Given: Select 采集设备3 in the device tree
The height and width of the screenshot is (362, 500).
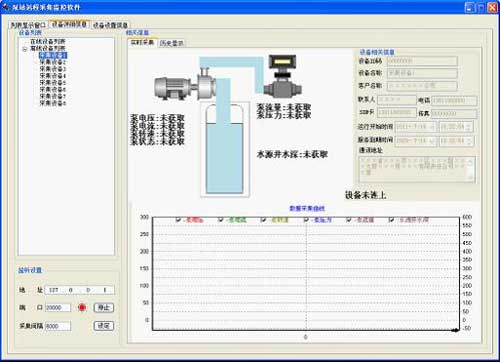Looking at the screenshot, I should (x=53, y=69).
